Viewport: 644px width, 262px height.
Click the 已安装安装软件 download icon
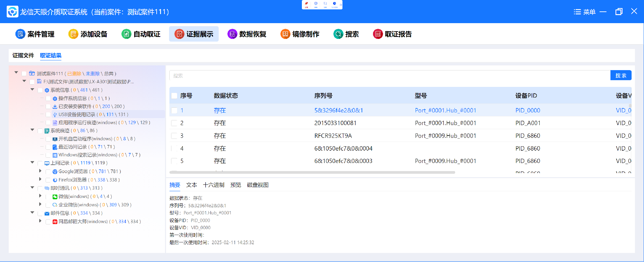coord(55,106)
